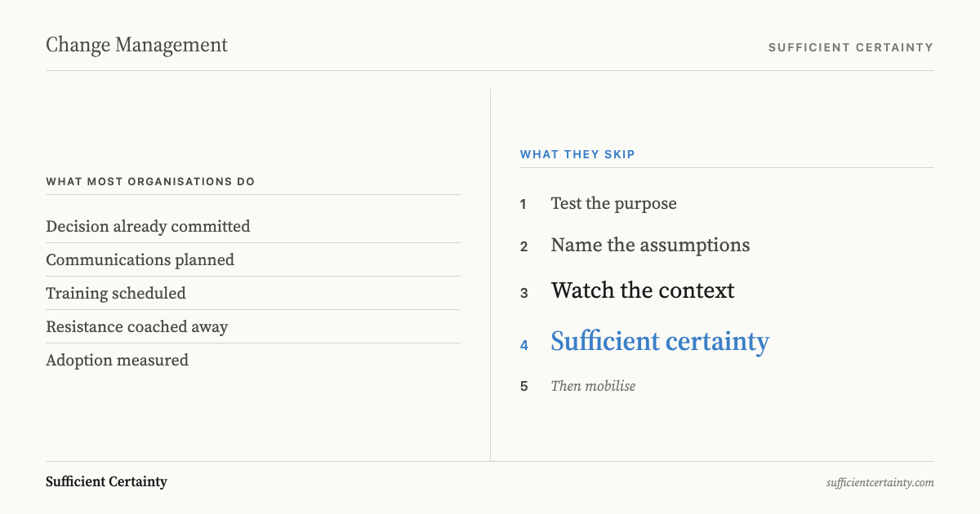This screenshot has height=514, width=980.
Task: Select the 'What most organisations do' heading
Action: tap(150, 181)
